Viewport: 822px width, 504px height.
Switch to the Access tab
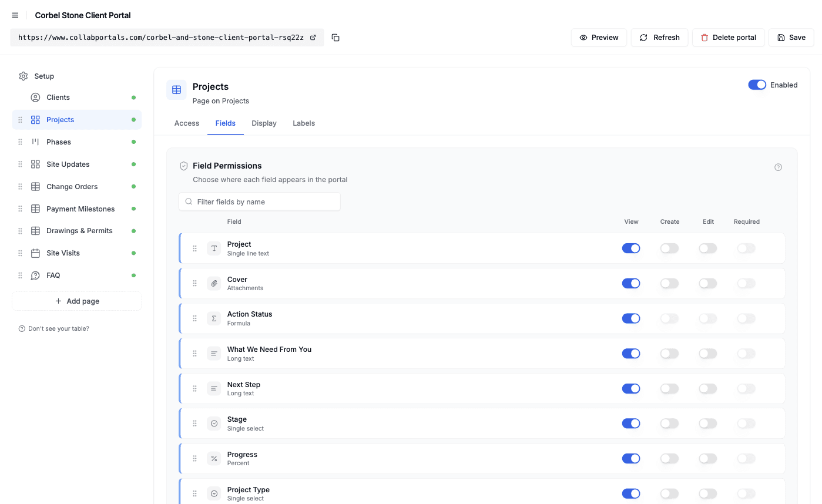pyautogui.click(x=187, y=123)
